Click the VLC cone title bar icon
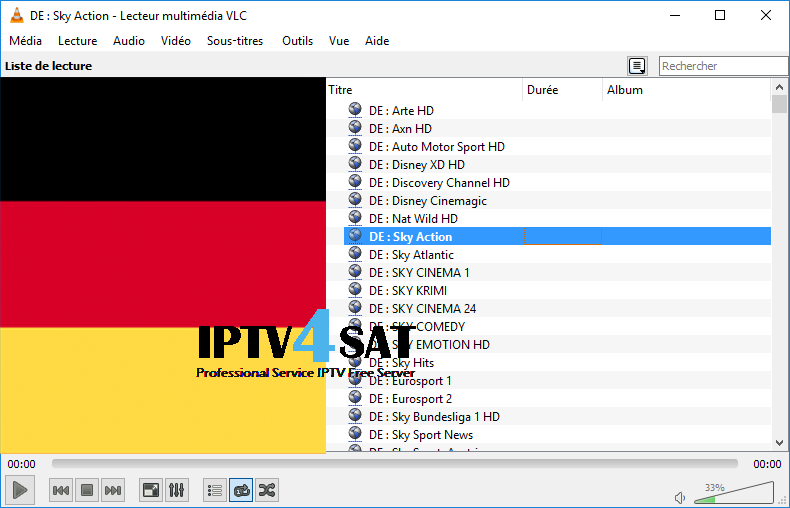The height and width of the screenshot is (508, 790). pyautogui.click(x=17, y=16)
